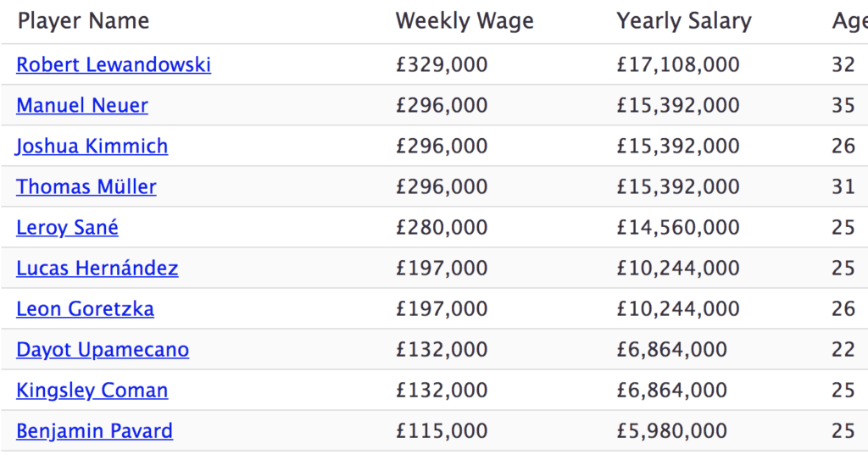Click Benjamin Pavard's £5,980,000 yearly salary
This screenshot has height=460, width=868.
671,431
